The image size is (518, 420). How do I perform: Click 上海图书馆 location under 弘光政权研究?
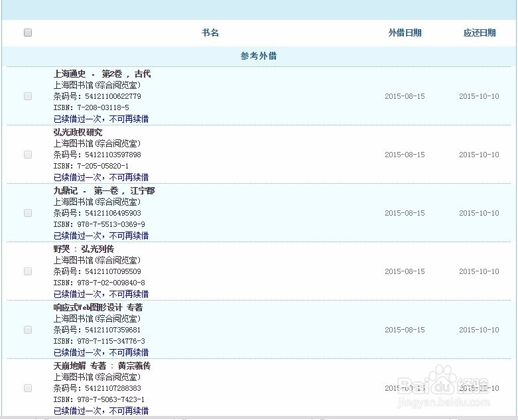coord(97,143)
